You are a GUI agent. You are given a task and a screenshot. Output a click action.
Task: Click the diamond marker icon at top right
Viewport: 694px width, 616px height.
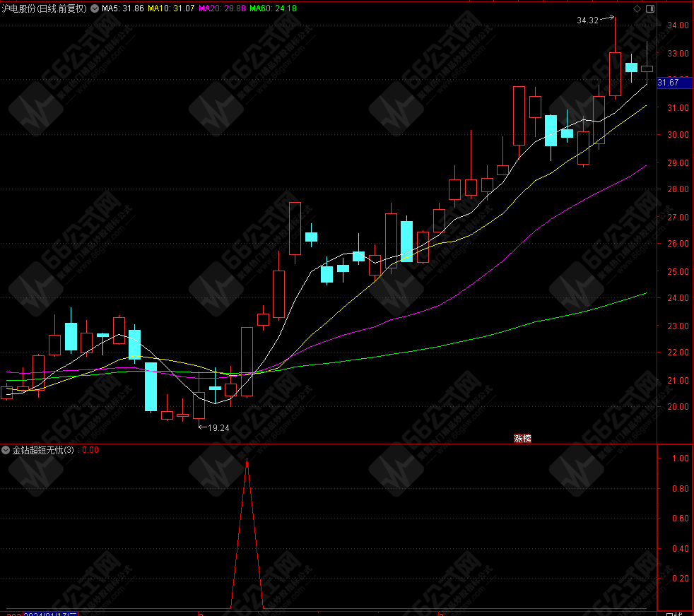pos(637,9)
